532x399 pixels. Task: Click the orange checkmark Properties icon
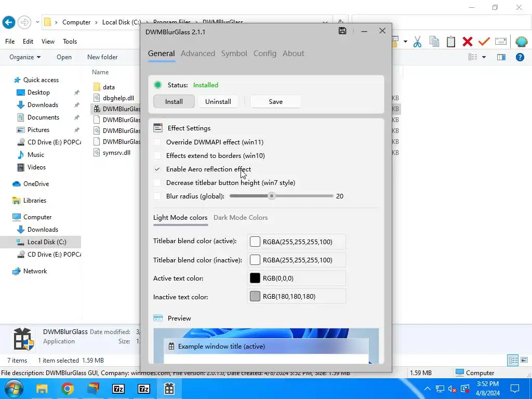484,42
